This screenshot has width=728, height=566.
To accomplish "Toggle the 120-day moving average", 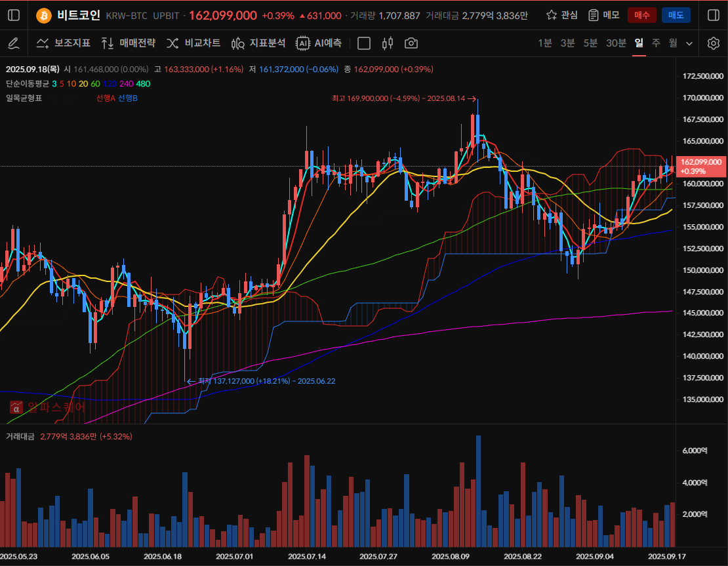I will pyautogui.click(x=110, y=83).
